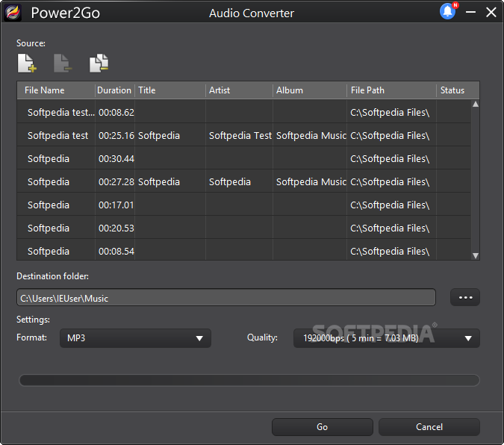
Task: Open the notification bell icon
Action: [448, 12]
